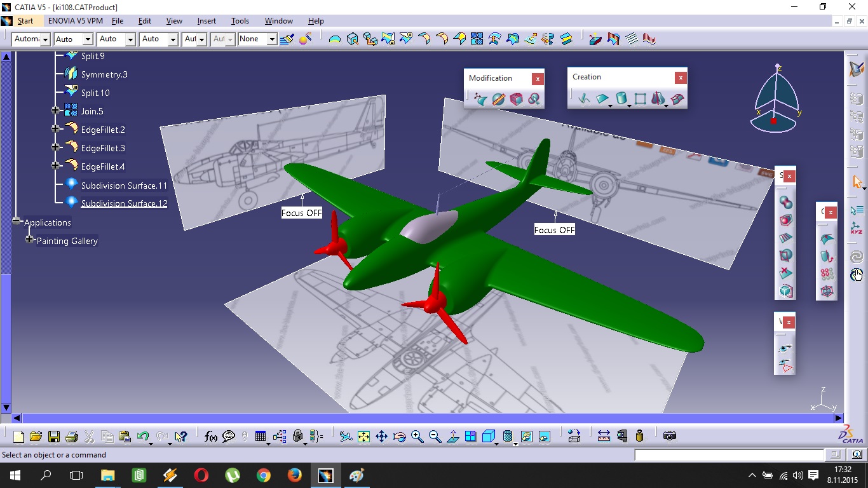Save the document with the floppy icon
Screen dimensions: 868x488
[x=53, y=437]
